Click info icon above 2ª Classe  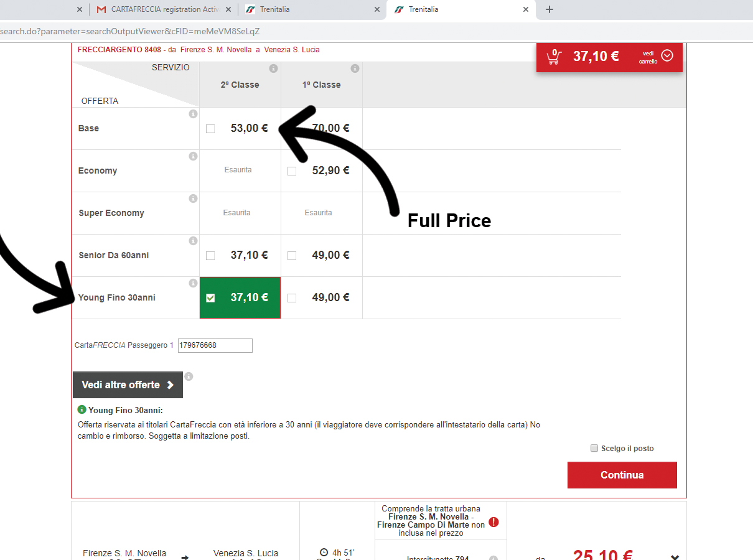point(273,68)
